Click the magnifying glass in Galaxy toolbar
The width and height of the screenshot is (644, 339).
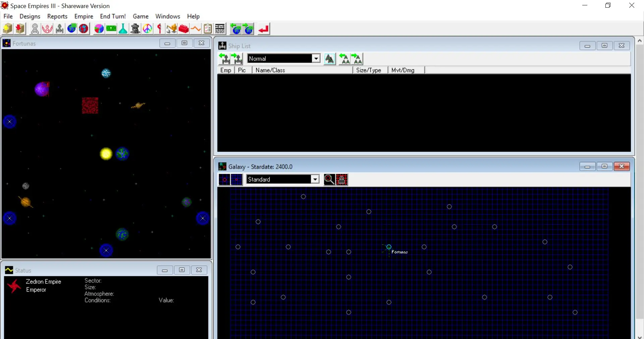click(329, 180)
